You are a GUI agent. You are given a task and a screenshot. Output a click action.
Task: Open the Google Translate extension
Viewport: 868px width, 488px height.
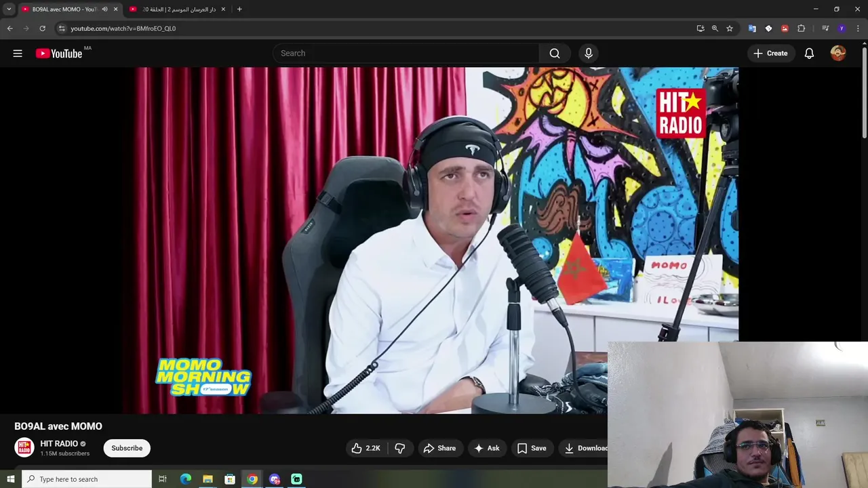752,28
